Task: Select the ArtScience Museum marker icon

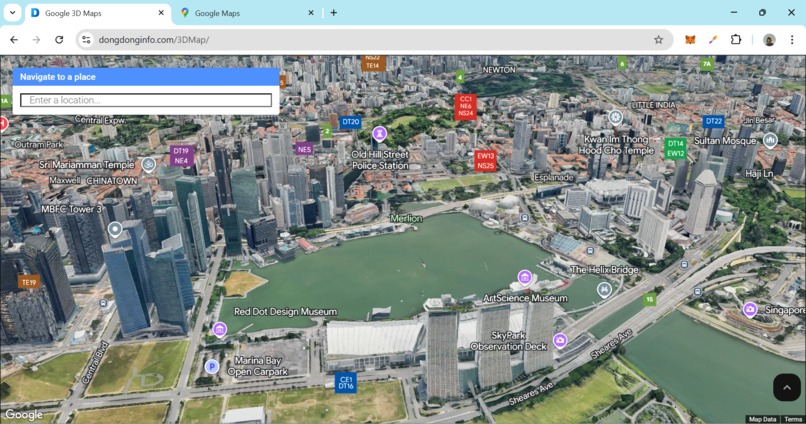Action: point(524,278)
